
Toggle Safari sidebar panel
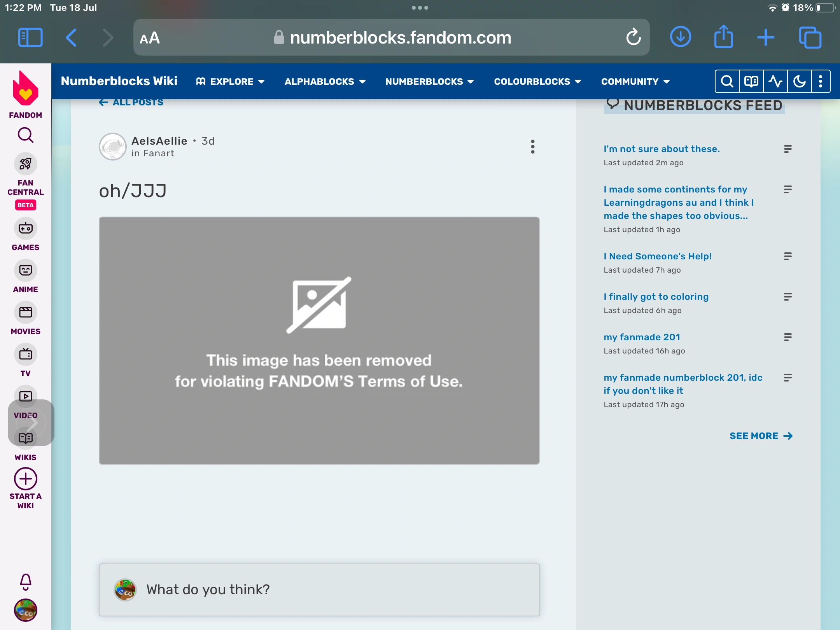coord(30,37)
